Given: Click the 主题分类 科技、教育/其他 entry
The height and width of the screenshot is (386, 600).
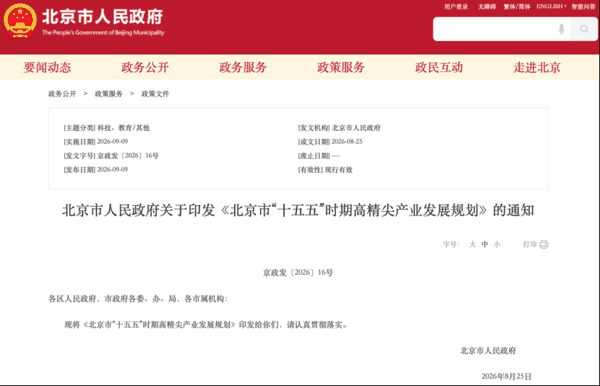Looking at the screenshot, I should (x=106, y=128).
